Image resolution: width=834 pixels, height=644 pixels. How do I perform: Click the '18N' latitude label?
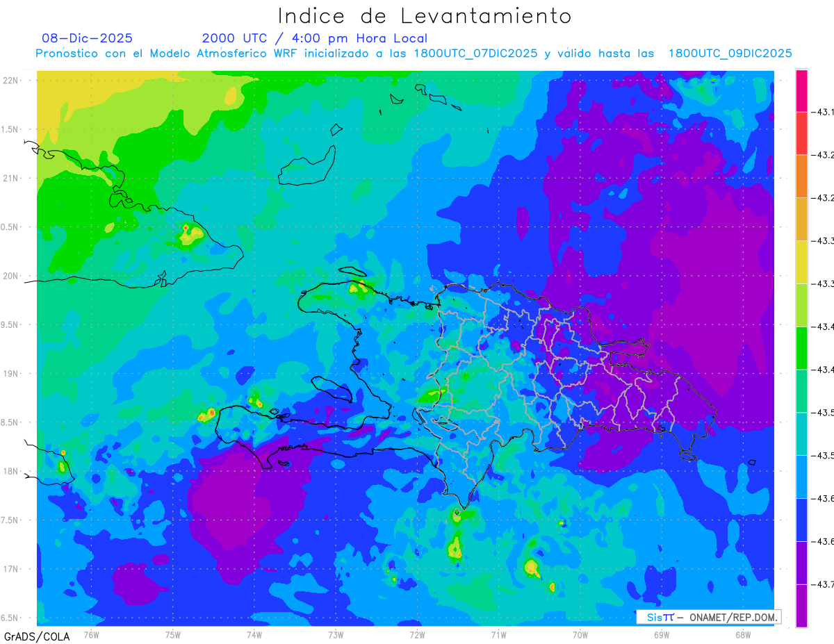tap(12, 471)
